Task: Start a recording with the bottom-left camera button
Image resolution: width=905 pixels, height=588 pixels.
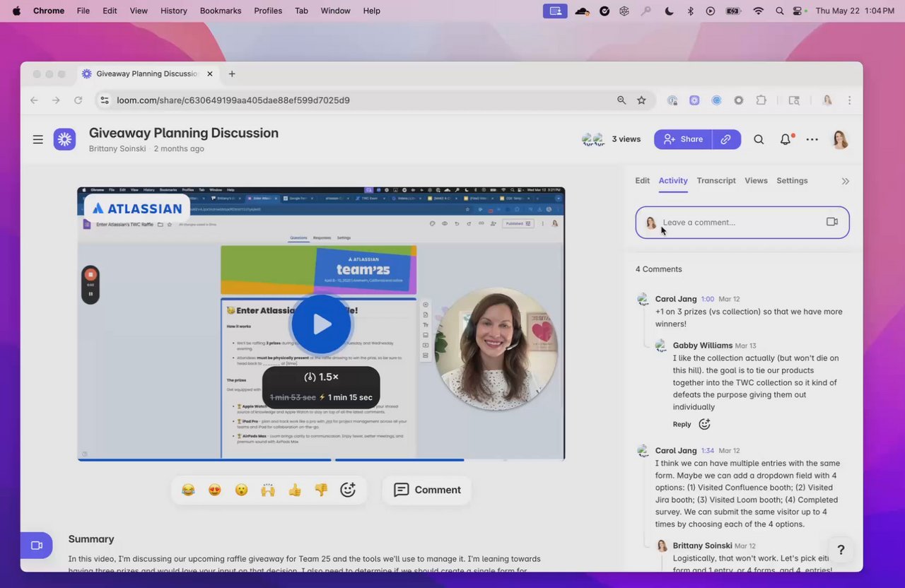Action: pyautogui.click(x=37, y=546)
